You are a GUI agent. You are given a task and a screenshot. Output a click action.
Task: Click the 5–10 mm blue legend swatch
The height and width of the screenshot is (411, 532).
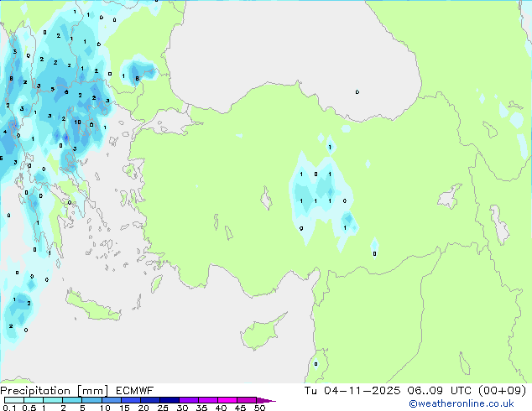[92, 400]
